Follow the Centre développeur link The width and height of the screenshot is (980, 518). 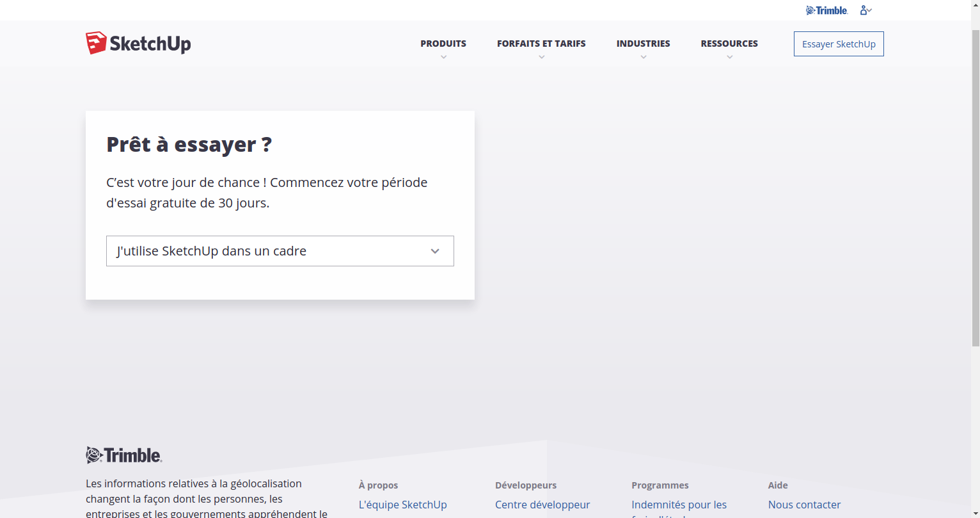(x=542, y=505)
